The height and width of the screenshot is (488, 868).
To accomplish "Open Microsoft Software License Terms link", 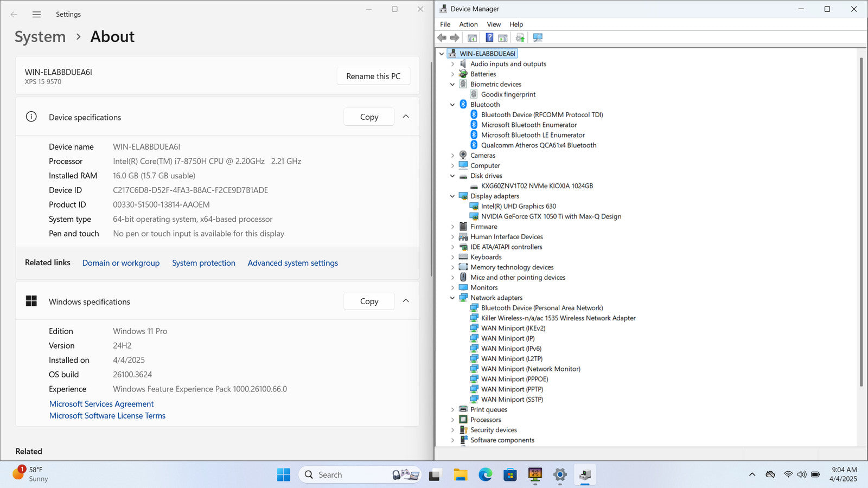I will pyautogui.click(x=107, y=416).
